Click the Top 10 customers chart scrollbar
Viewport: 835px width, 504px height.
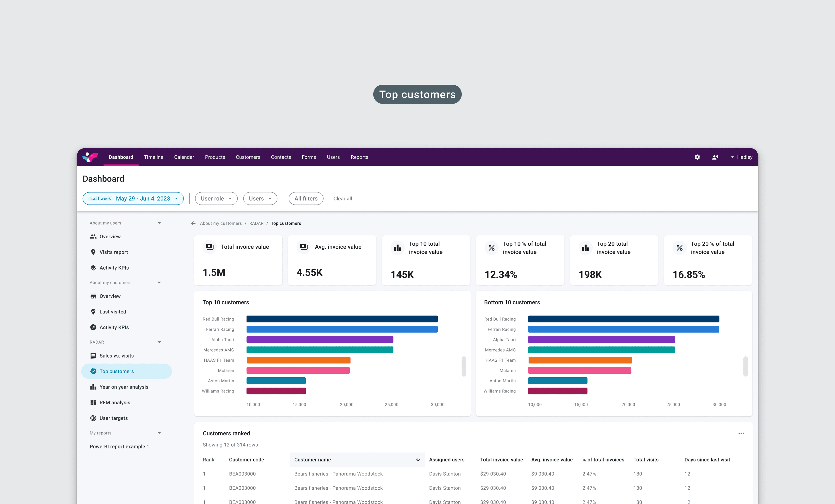[464, 366]
